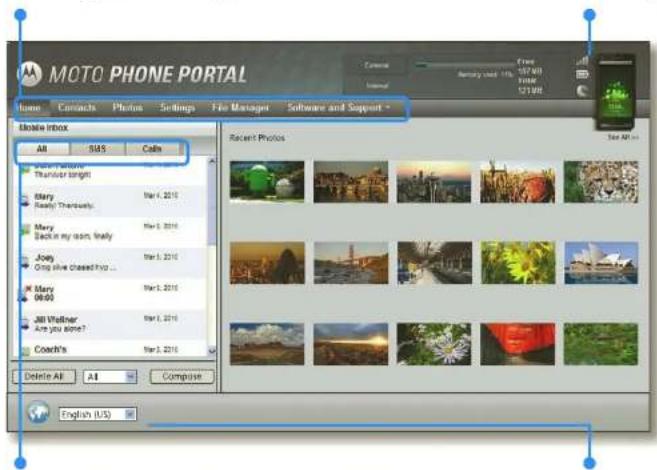Switch to the Calls tab

click(152, 149)
